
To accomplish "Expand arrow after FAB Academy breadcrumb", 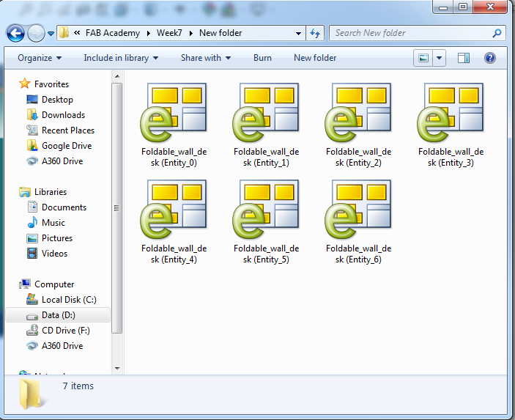I will tap(149, 33).
